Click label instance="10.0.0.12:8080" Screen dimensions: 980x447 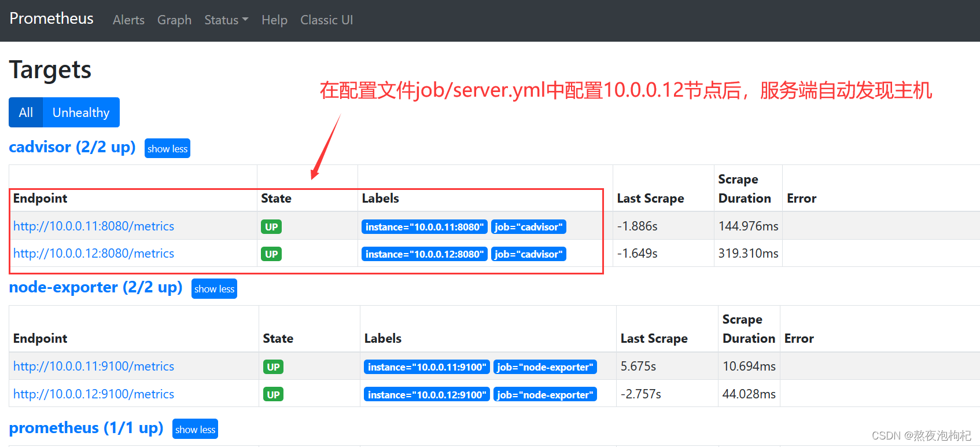tap(425, 254)
